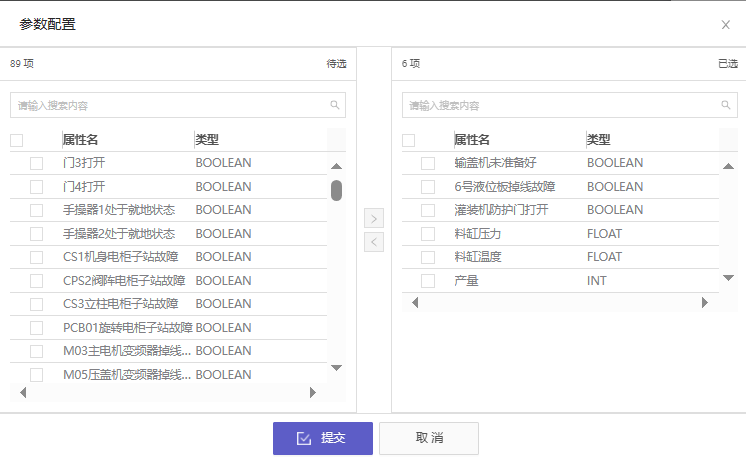The height and width of the screenshot is (461, 746).
Task: Check the 输盖机未准备好 checkbox
Action: click(x=428, y=163)
